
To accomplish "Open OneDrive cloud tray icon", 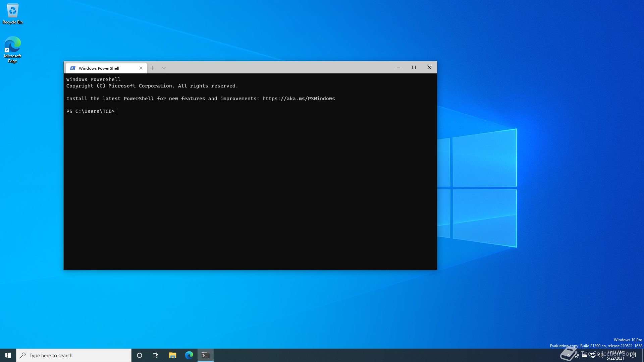I will tap(585, 355).
